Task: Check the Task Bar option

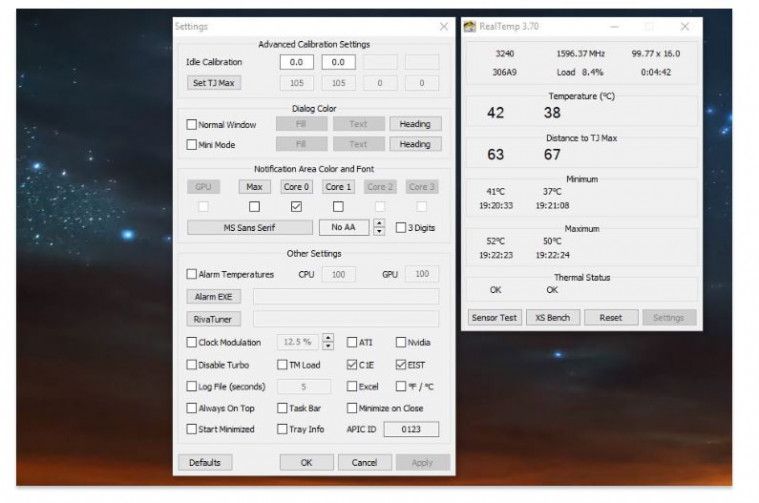Action: (x=282, y=408)
